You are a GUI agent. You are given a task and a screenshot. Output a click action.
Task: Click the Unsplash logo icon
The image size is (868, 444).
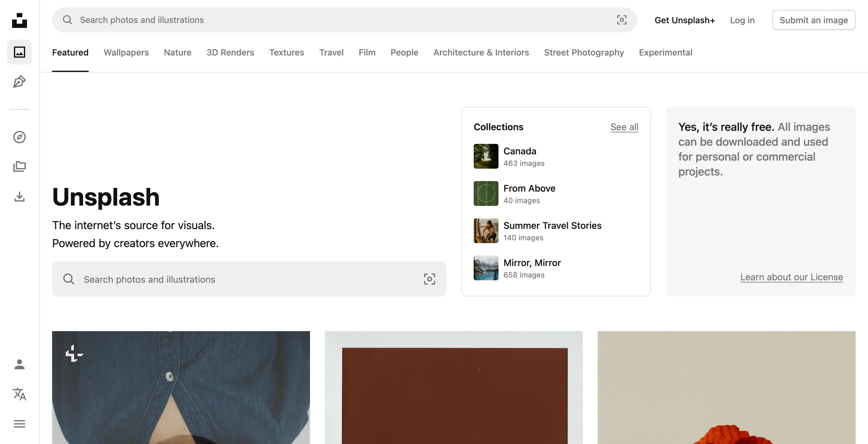click(x=20, y=20)
